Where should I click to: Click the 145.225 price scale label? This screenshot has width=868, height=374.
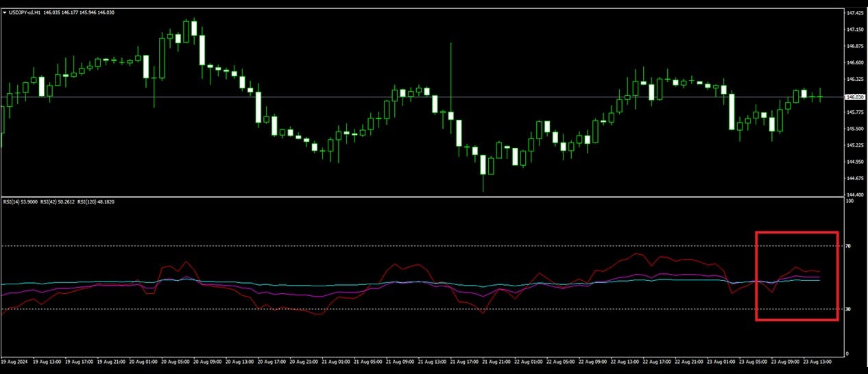coord(854,145)
